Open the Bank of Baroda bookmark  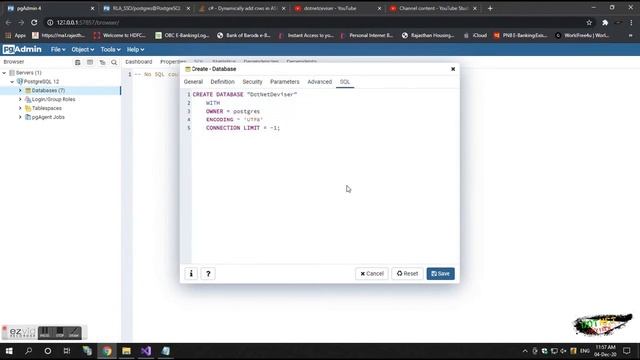point(244,36)
